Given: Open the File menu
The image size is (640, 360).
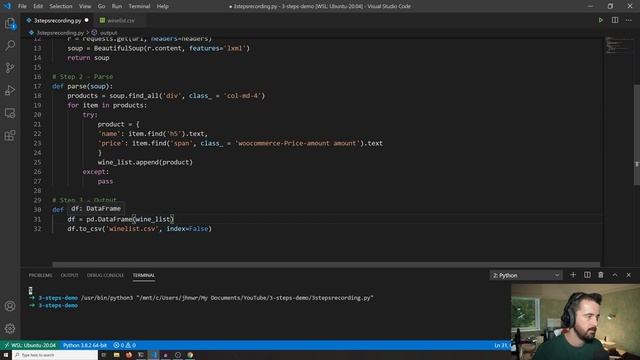Looking at the screenshot, I should pyautogui.click(x=22, y=6).
